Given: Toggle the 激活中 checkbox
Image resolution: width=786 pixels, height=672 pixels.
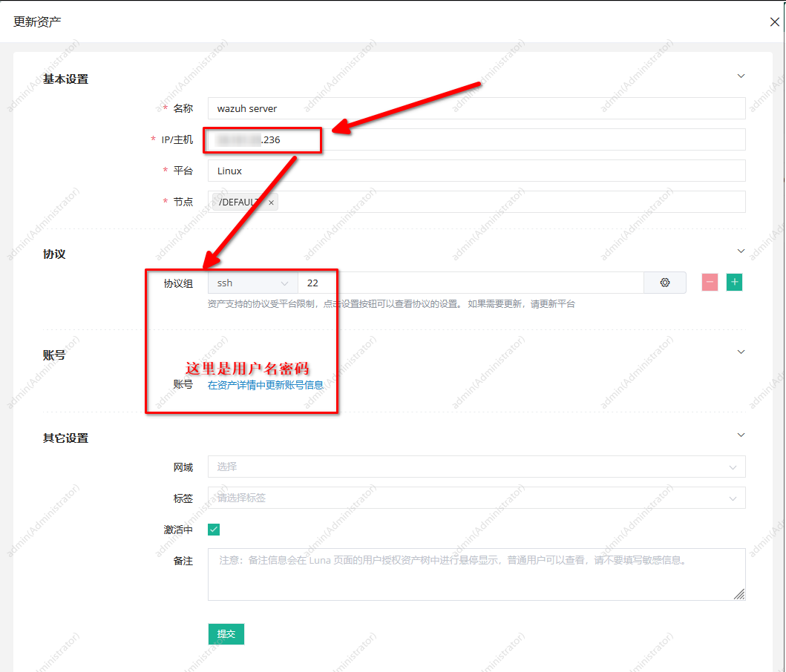Looking at the screenshot, I should [x=214, y=530].
